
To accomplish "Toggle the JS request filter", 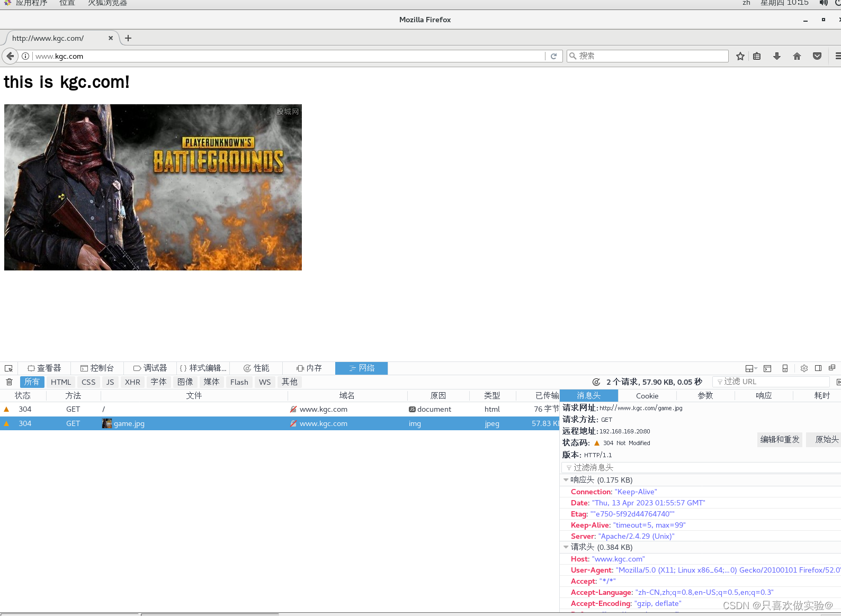I will 110,382.
